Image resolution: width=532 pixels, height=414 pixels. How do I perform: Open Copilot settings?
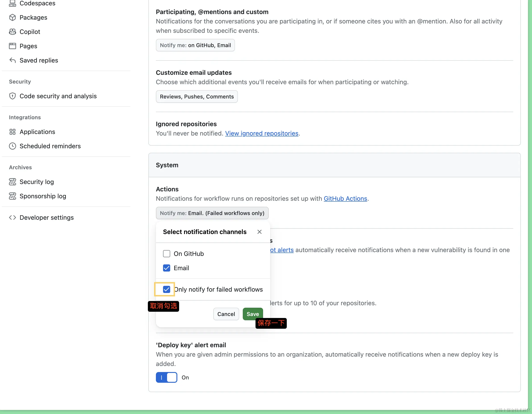pyautogui.click(x=30, y=32)
